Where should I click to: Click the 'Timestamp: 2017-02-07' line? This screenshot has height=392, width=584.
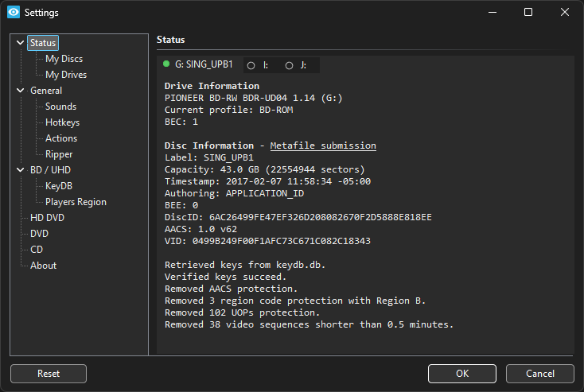[268, 181]
